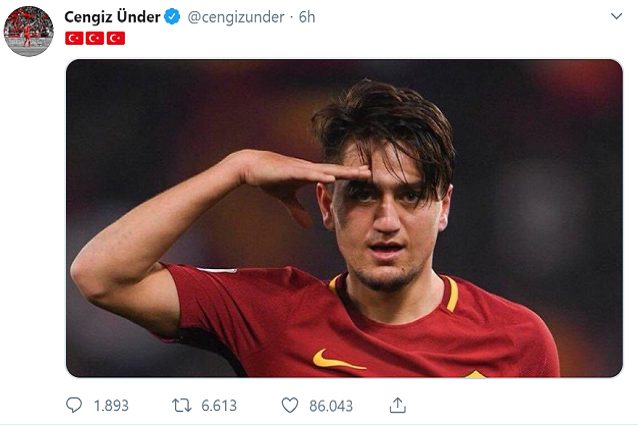Open the Cengiz Ünder display name link
Image resolution: width=638 pixels, height=425 pixels.
(112, 17)
